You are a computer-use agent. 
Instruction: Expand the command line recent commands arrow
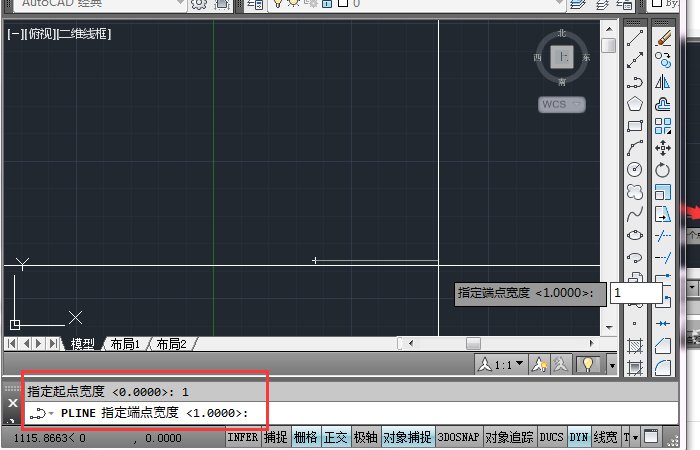click(x=51, y=413)
